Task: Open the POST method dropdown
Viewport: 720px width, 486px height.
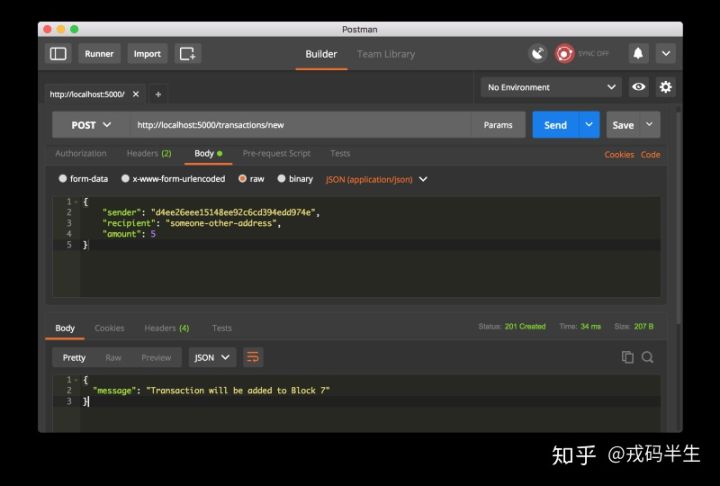Action: point(91,125)
